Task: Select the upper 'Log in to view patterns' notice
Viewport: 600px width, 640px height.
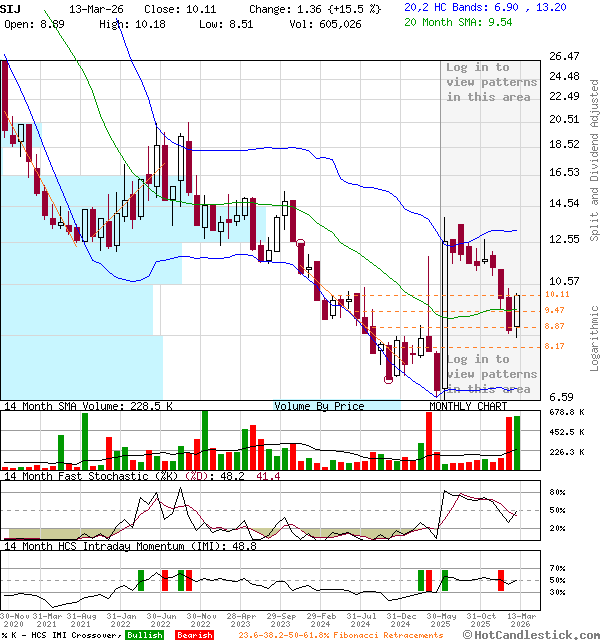Action: (x=491, y=82)
